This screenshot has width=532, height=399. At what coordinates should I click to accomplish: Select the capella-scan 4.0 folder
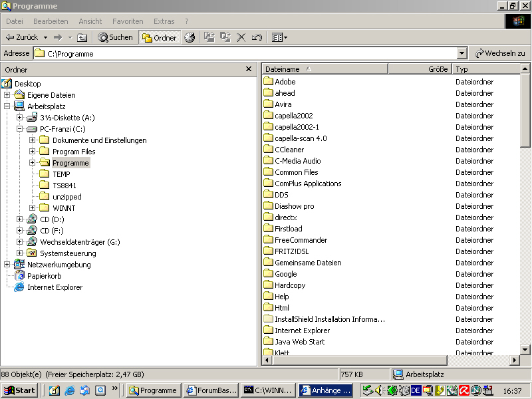(x=301, y=138)
